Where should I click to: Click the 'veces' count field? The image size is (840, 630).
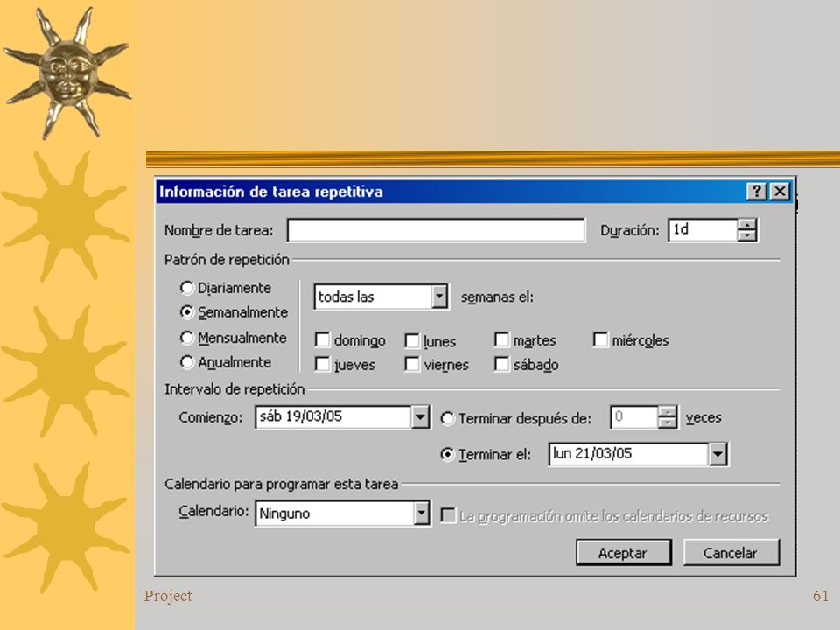634,416
